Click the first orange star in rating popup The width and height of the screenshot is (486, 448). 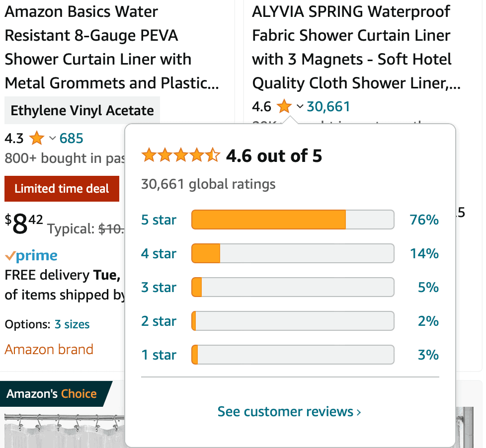[x=149, y=155]
